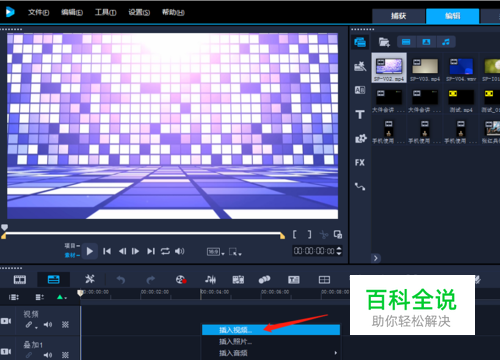Viewport: 500px width, 360px height.
Task: Open the Title (T) library panel
Action: (360, 115)
